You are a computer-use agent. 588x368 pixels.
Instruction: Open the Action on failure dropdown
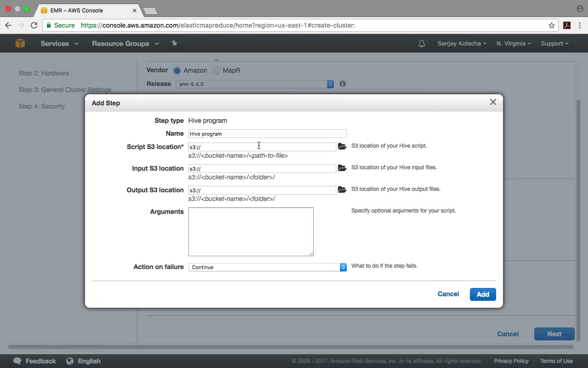(x=267, y=267)
